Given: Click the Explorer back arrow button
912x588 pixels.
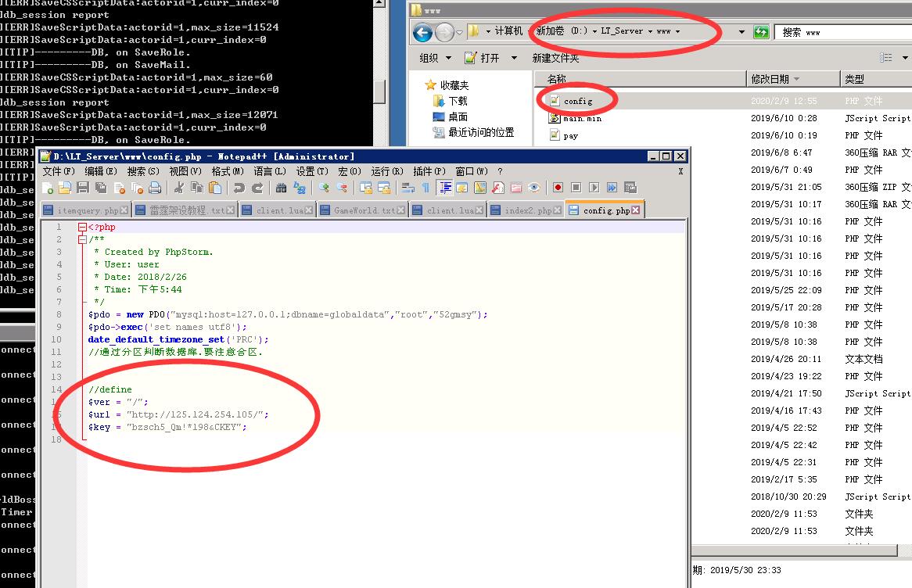Looking at the screenshot, I should tap(422, 32).
